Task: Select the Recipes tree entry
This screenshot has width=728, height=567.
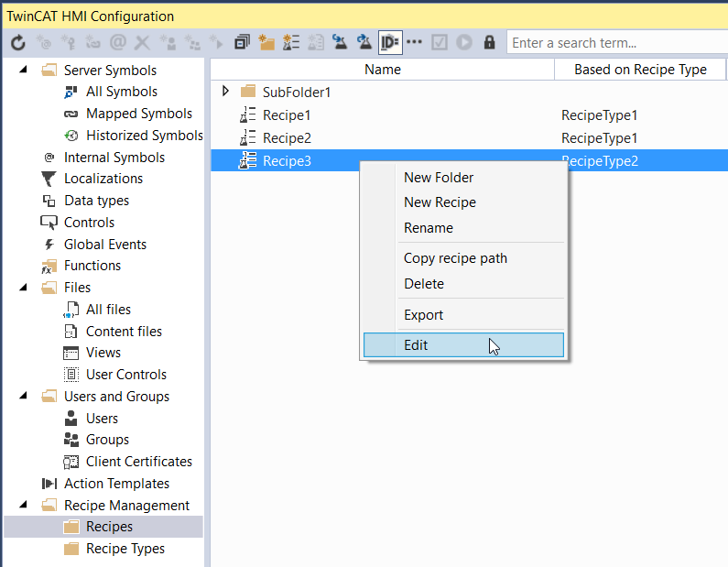Action: click(x=109, y=527)
